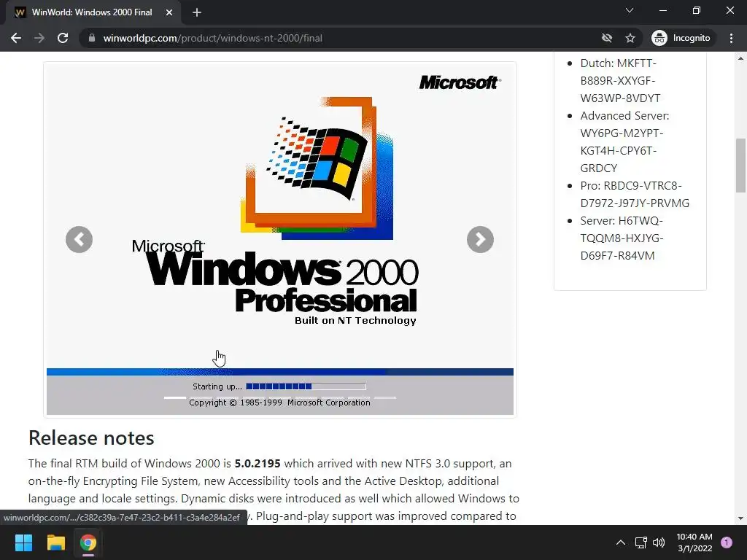Restore down the Chrome window
Viewport: 747px width, 560px height.
[697, 10]
